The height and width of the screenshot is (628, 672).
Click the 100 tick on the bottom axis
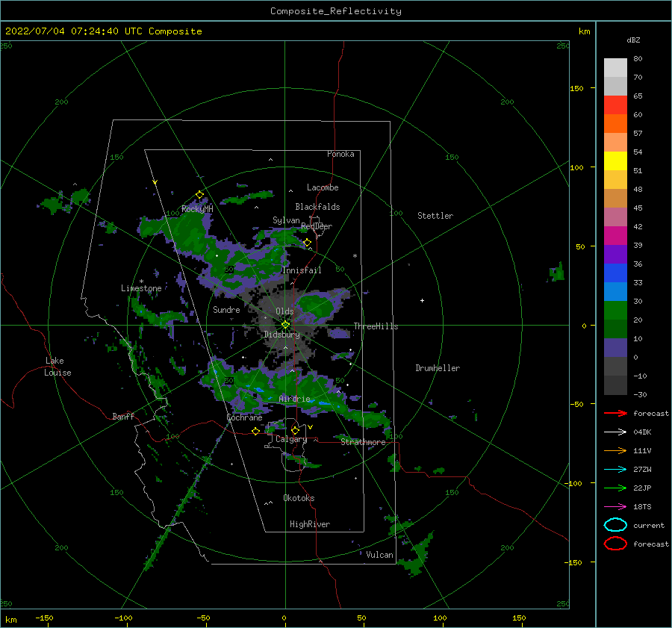point(440,618)
